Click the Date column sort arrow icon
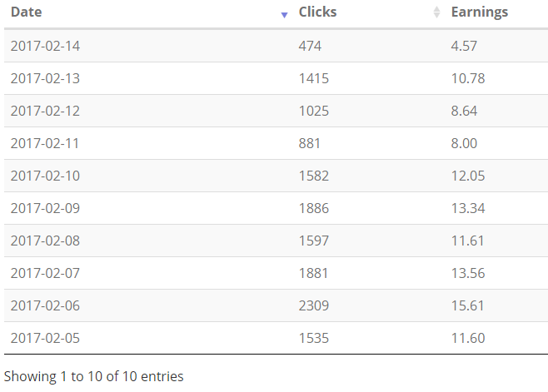The height and width of the screenshot is (392, 548). (x=284, y=15)
